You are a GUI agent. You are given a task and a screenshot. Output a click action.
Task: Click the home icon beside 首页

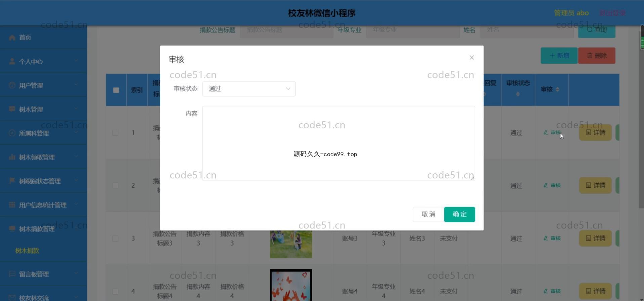[x=12, y=37]
